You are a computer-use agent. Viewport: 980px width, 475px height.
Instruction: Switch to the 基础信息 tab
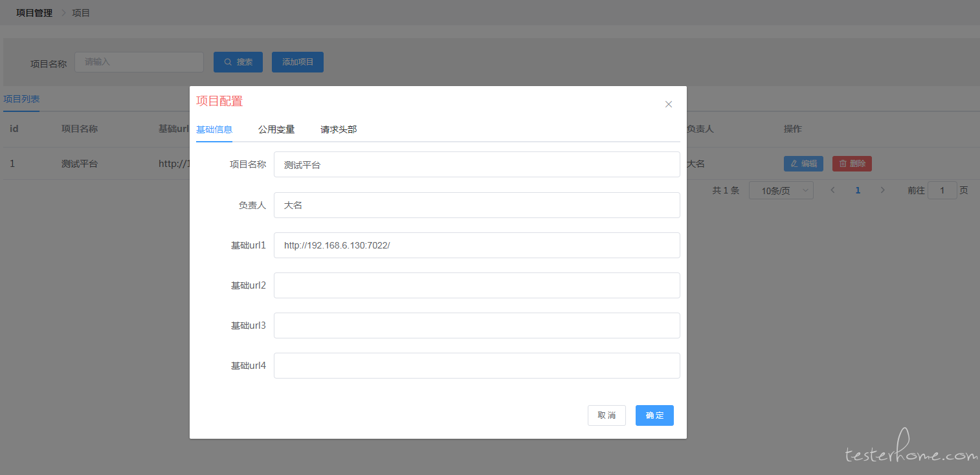pos(214,129)
